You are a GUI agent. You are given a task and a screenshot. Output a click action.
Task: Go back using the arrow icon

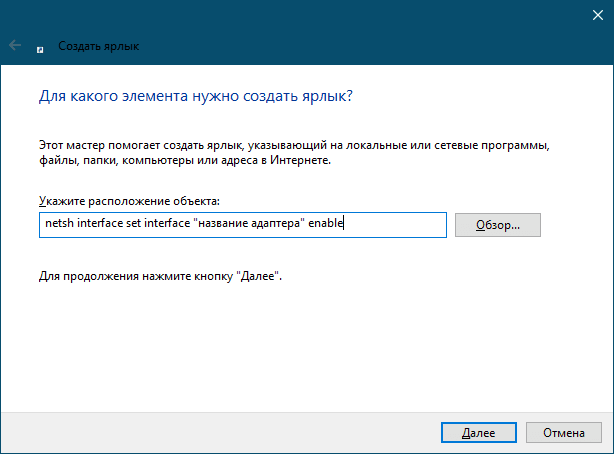tap(15, 45)
